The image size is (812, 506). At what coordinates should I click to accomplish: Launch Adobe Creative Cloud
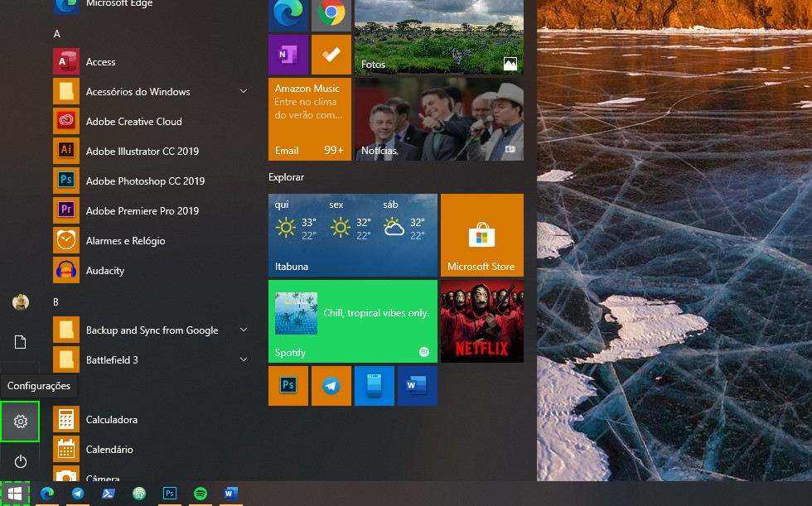click(151, 122)
